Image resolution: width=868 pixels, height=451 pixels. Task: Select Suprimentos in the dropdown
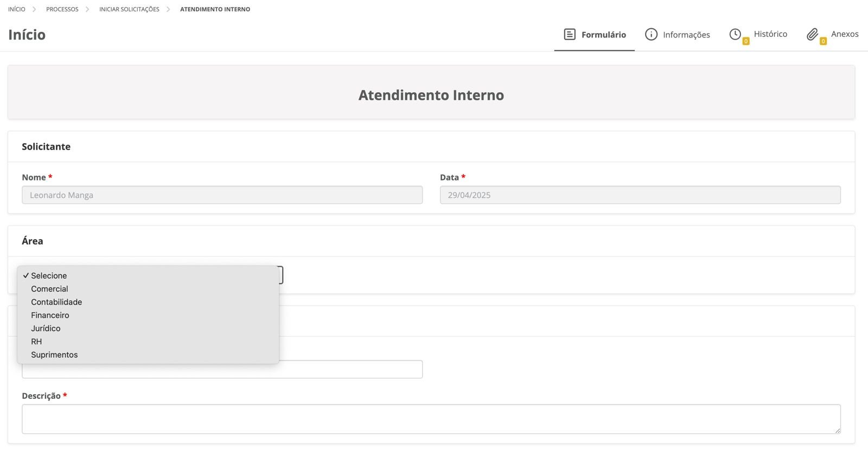[148, 355]
